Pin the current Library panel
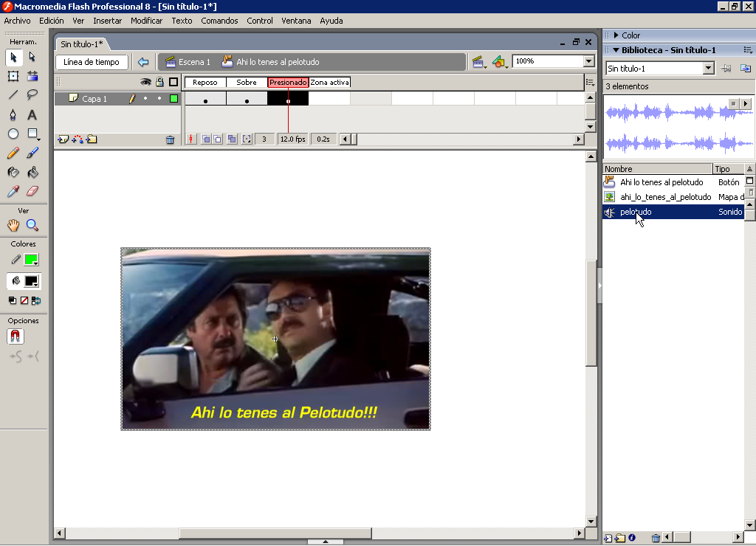Screen dimensions: 756x546 [x=726, y=69]
